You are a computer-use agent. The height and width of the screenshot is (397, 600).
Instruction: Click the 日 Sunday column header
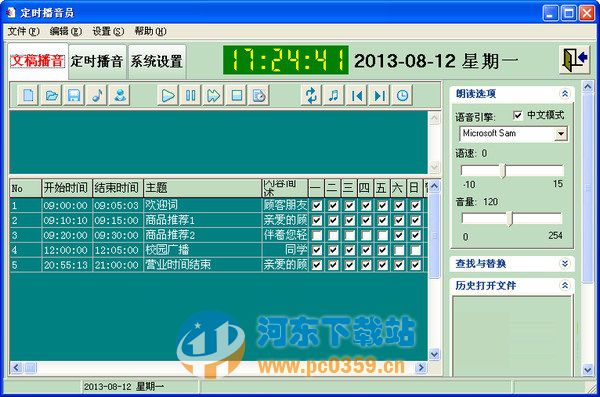coord(414,188)
